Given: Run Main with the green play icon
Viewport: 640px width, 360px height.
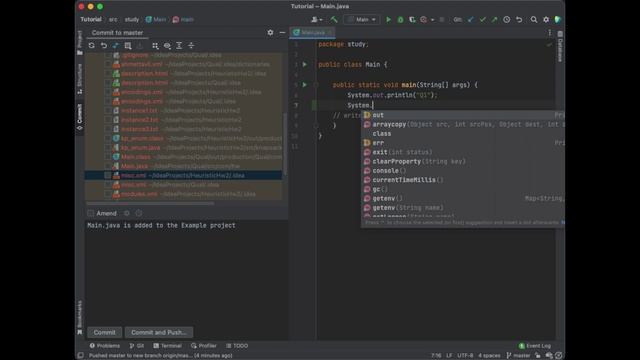Looking at the screenshot, I should tap(388, 19).
